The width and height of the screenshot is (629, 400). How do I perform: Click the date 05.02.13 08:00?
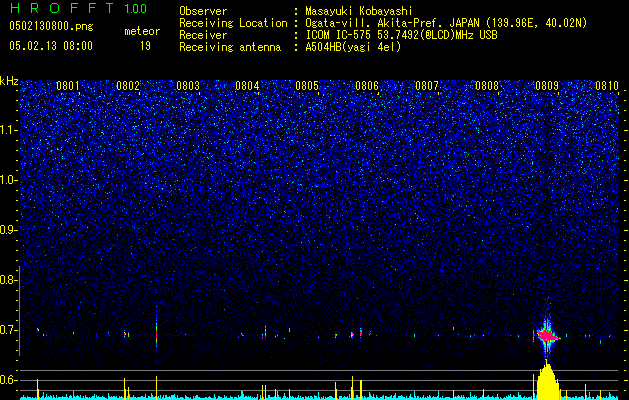pyautogui.click(x=51, y=46)
